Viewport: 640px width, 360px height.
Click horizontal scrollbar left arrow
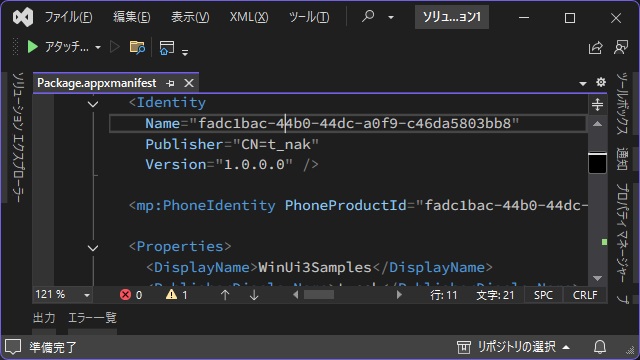tap(296, 294)
